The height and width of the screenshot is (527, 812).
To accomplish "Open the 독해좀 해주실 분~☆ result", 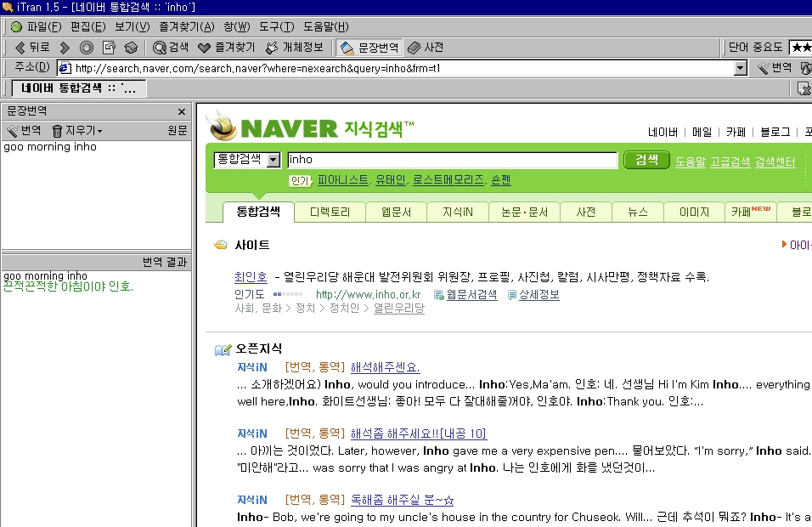I will point(402,500).
